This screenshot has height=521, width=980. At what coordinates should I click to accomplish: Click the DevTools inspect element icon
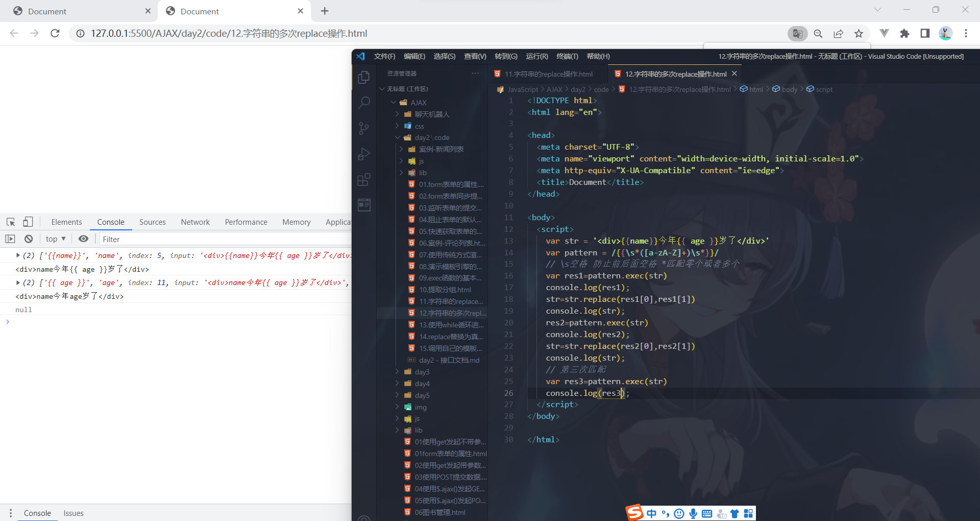point(11,222)
